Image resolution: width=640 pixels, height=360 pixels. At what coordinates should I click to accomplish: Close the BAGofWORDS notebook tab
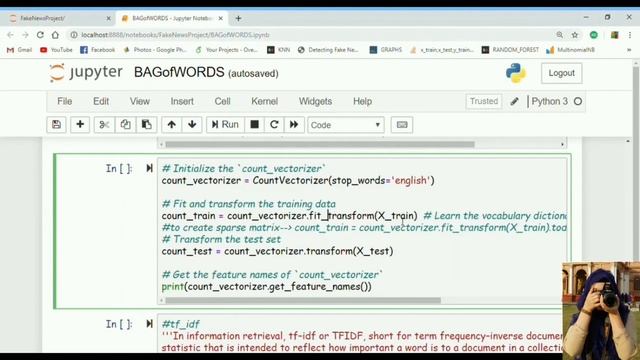pos(220,18)
